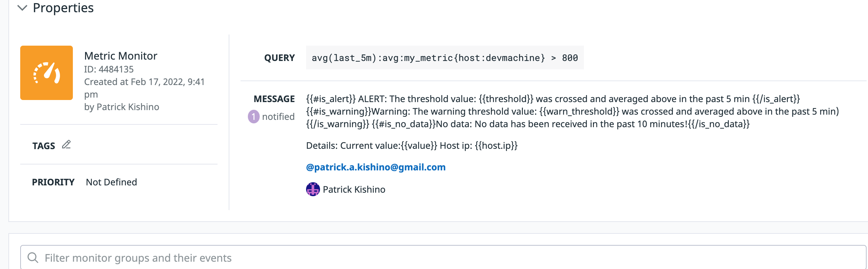Click the Patrick Kishino name beside avatar
Screen dimensions: 868x269
click(x=354, y=189)
